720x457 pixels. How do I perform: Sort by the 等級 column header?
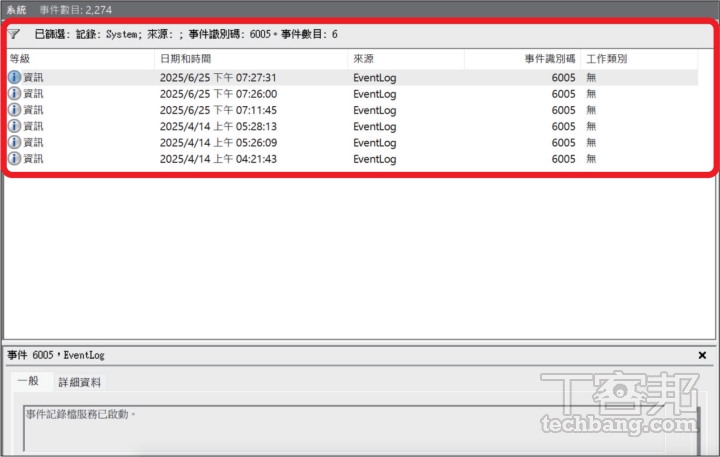[x=20, y=59]
